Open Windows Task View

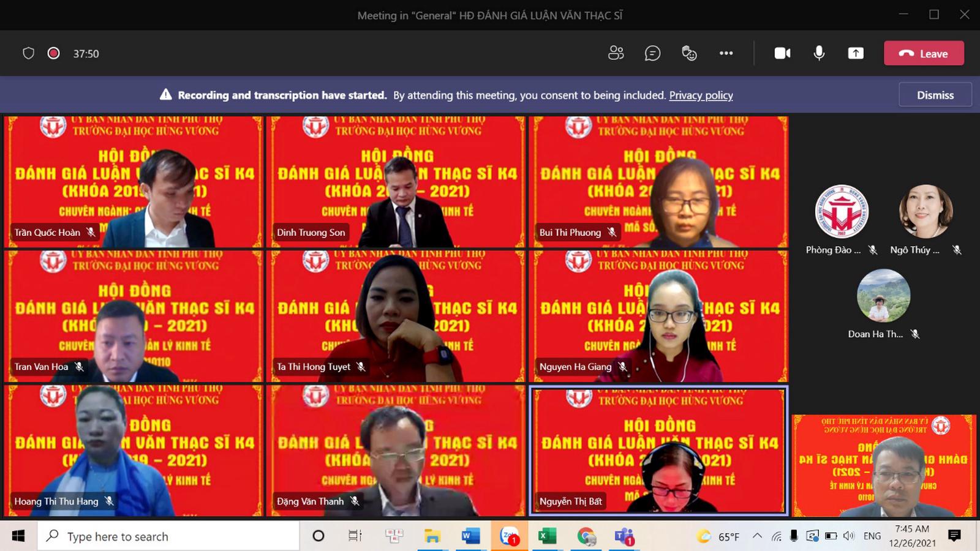click(x=355, y=536)
